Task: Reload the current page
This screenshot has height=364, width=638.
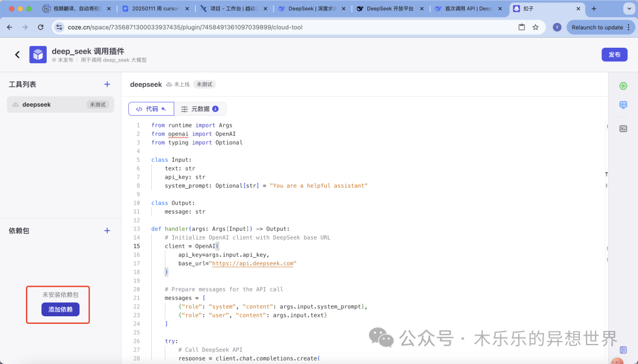Action: coord(40,27)
